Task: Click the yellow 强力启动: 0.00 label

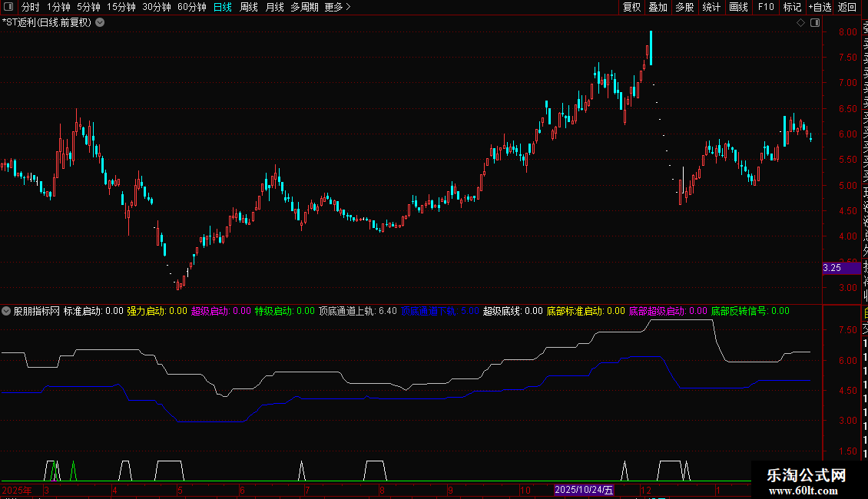Action: pyautogui.click(x=157, y=311)
